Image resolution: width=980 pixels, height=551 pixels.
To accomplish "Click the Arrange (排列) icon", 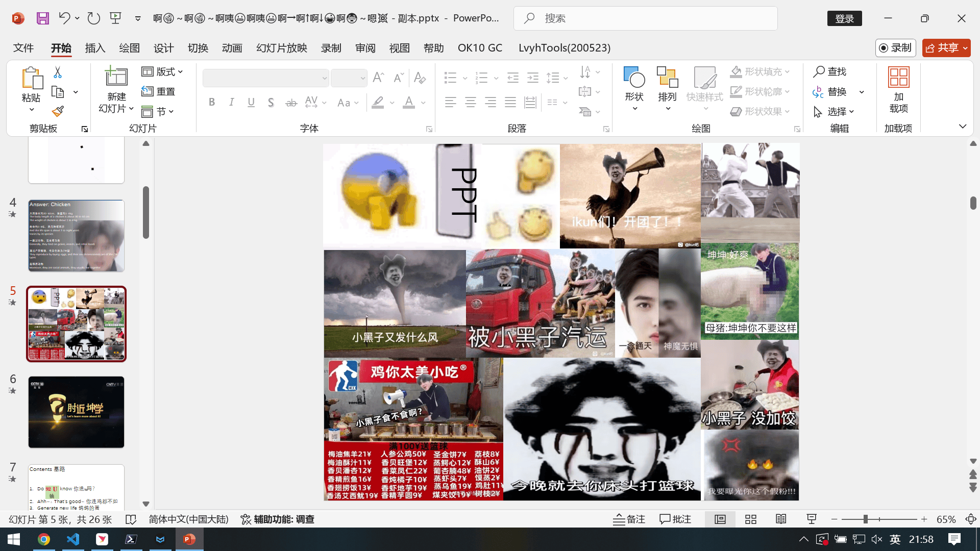I will pos(667,78).
